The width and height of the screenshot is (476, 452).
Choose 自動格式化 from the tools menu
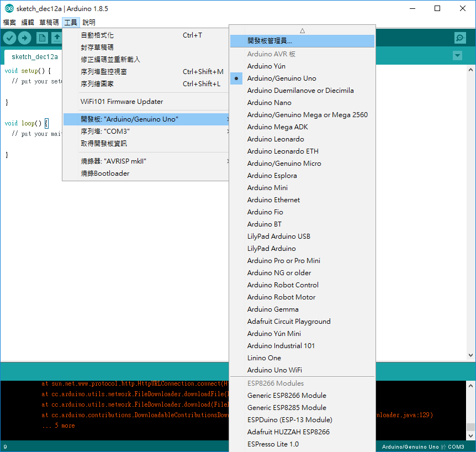click(146, 35)
